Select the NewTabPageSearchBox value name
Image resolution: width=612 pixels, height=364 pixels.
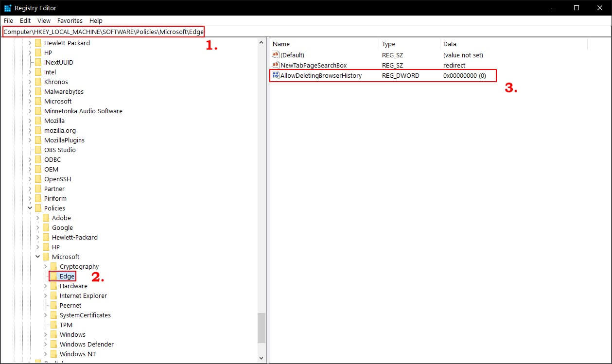pyautogui.click(x=314, y=65)
